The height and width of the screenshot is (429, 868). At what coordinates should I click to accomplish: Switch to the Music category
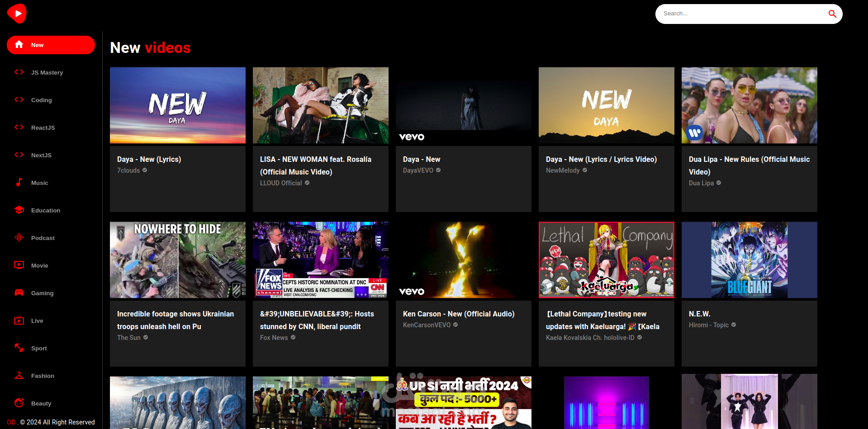click(51, 183)
